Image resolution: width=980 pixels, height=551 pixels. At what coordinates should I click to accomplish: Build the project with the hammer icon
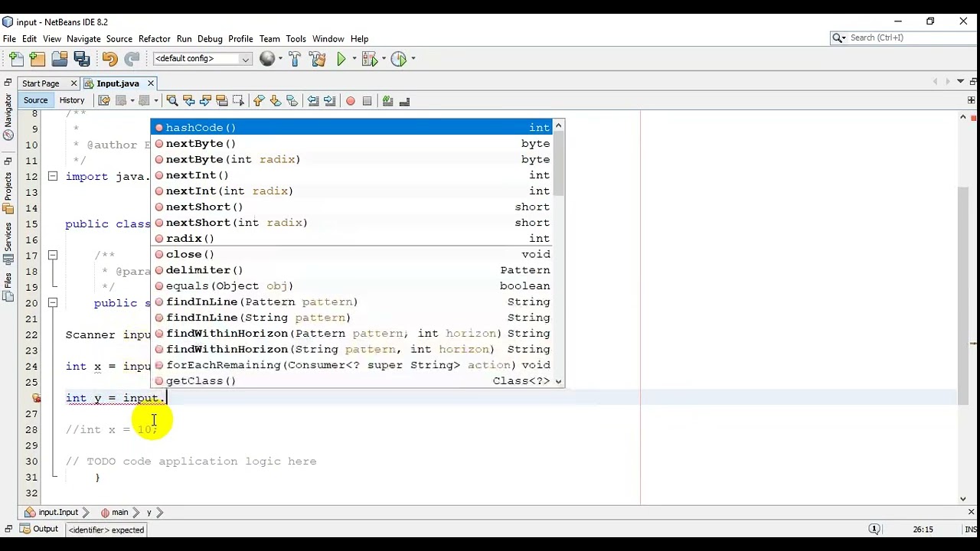pyautogui.click(x=295, y=59)
